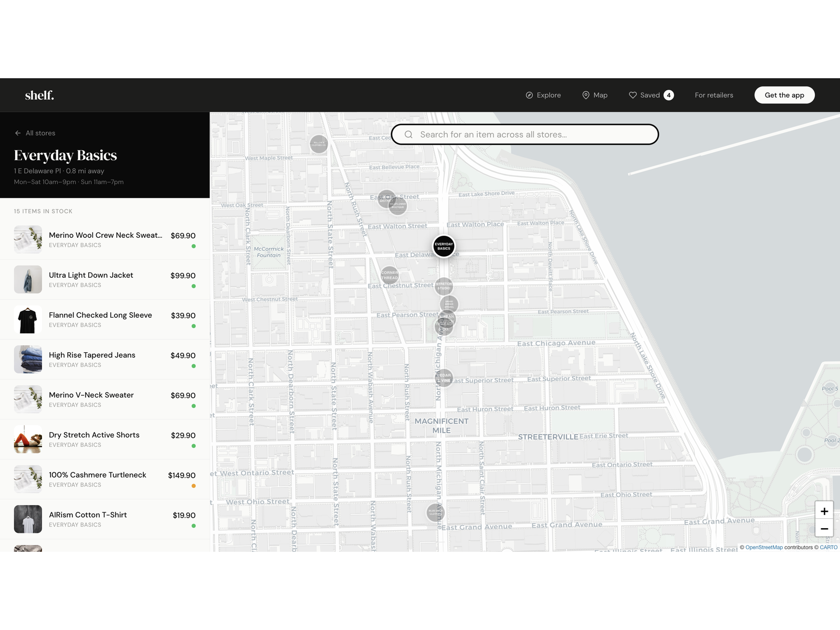Open 100% Cashmere Turtleneck item
The width and height of the screenshot is (840, 630).
(x=105, y=479)
